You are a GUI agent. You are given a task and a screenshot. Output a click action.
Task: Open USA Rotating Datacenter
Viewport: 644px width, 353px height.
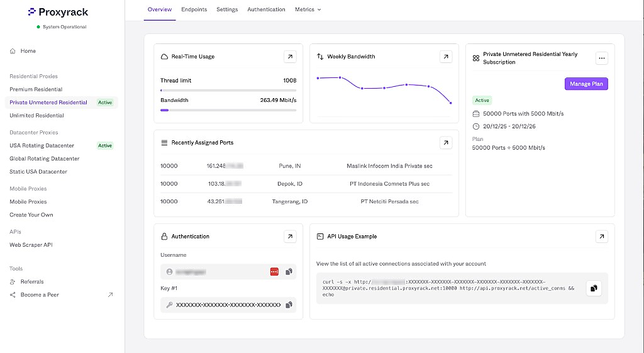pyautogui.click(x=42, y=145)
